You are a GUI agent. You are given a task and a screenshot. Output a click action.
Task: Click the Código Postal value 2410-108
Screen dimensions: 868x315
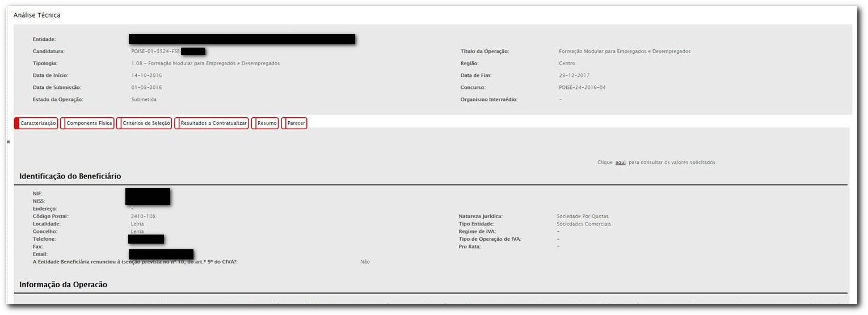click(x=143, y=216)
